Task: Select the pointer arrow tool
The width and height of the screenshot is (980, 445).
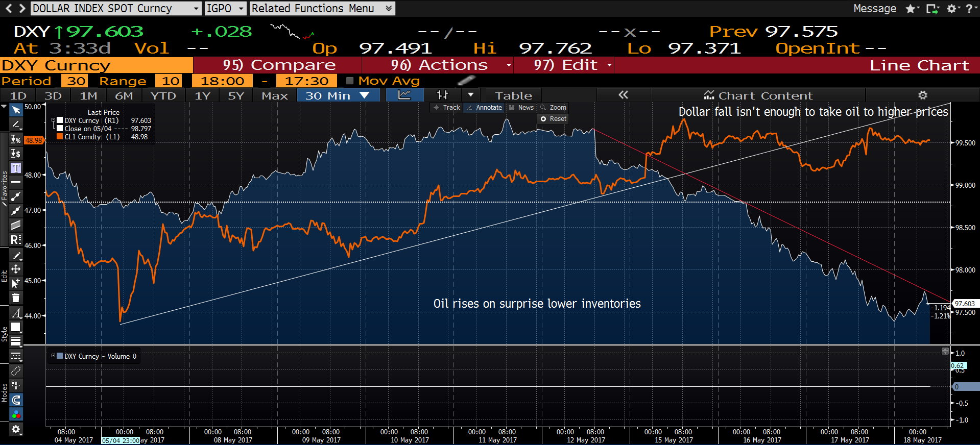Action: (16, 110)
